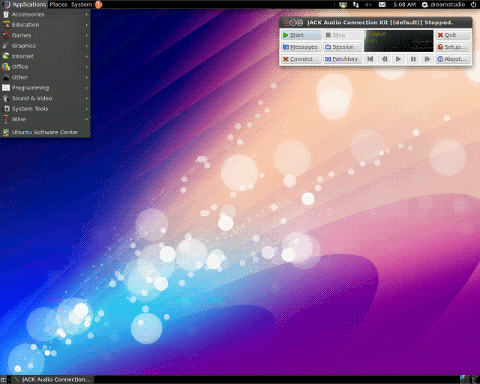Pause the JACK transport
Image resolution: width=480 pixels, height=384 pixels.
(413, 59)
